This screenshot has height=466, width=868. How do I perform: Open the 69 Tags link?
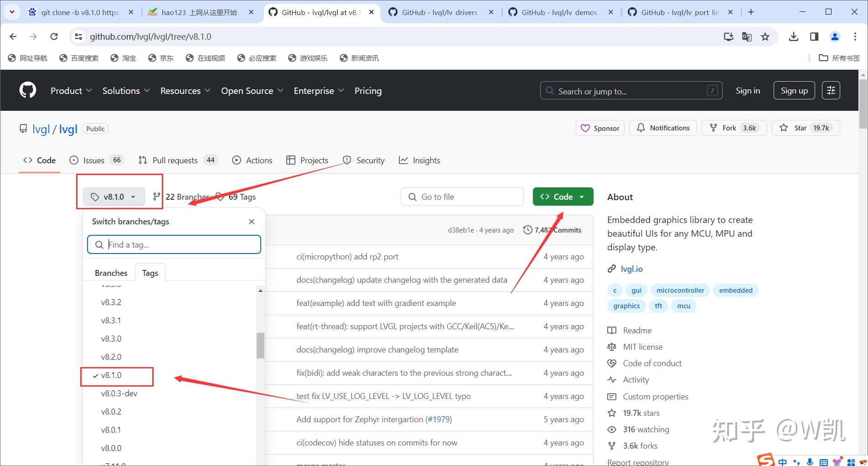point(236,197)
